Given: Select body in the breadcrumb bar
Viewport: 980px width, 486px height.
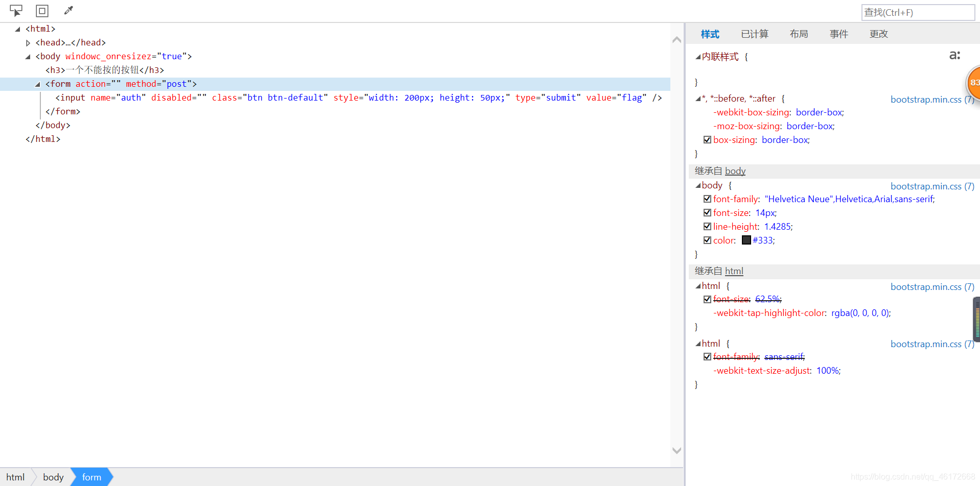Looking at the screenshot, I should [53, 477].
